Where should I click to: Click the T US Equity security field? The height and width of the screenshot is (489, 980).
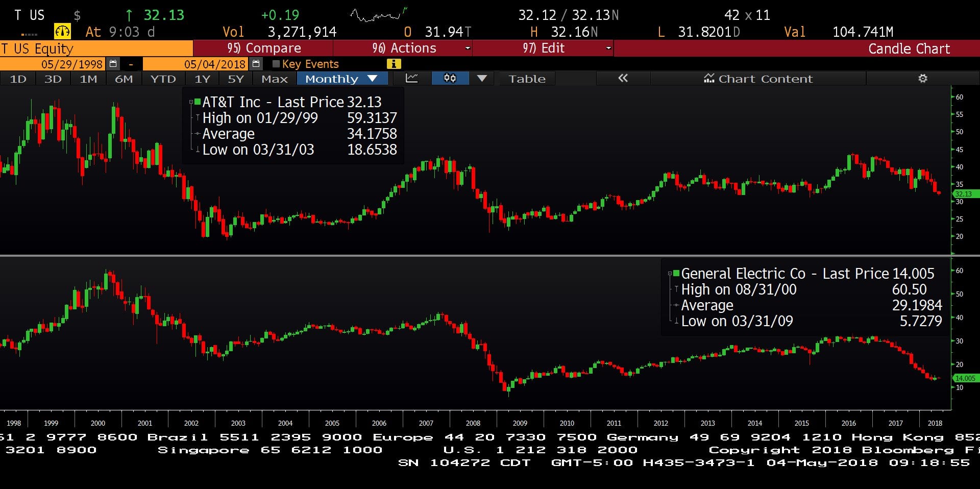pos(96,48)
